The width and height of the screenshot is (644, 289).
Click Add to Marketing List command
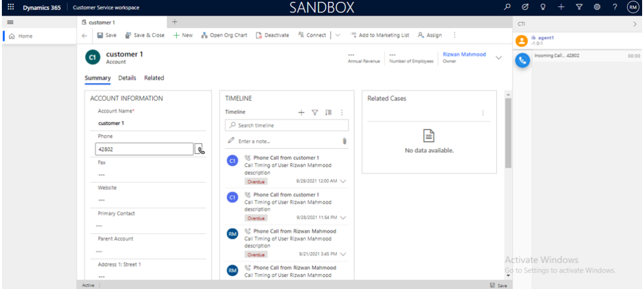tap(380, 35)
